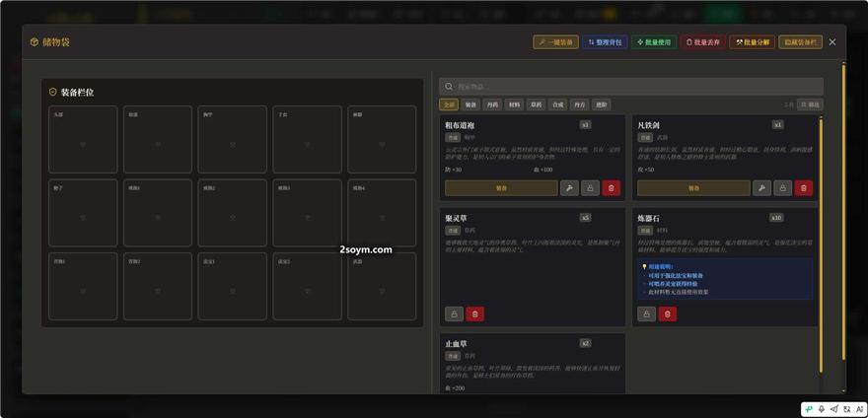
Task: Click the 戒指1 ring equipment slot
Action: (158, 213)
